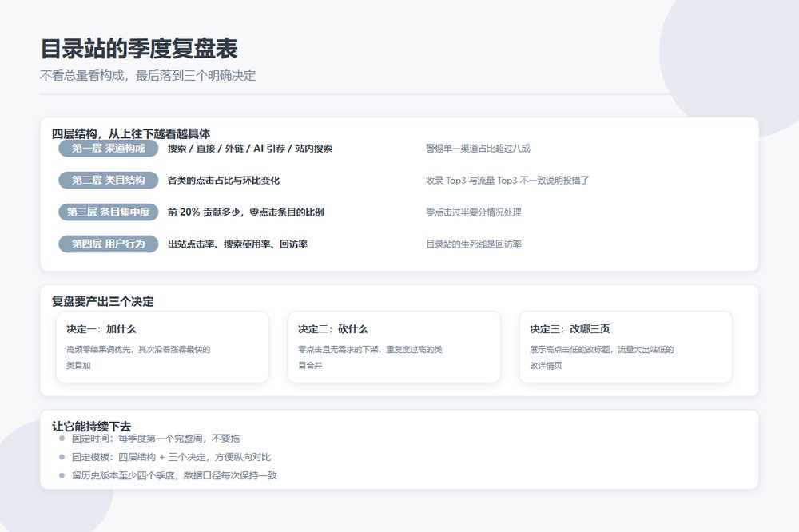Select the 第三层 条目集中度 pill
The height and width of the screenshot is (532, 799).
click(x=108, y=212)
